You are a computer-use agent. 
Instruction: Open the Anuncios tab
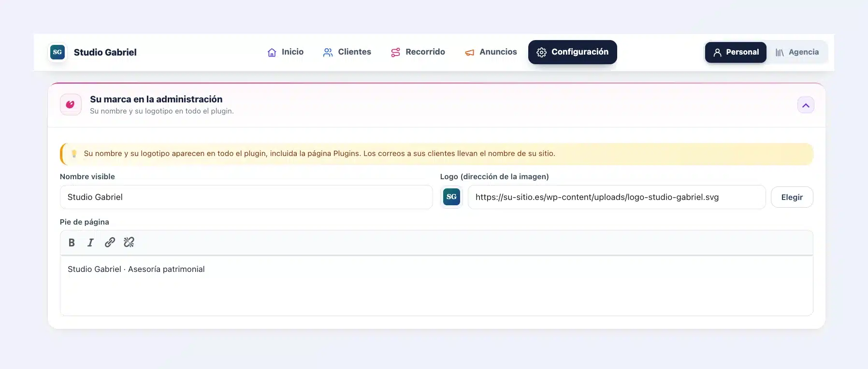[x=491, y=52]
